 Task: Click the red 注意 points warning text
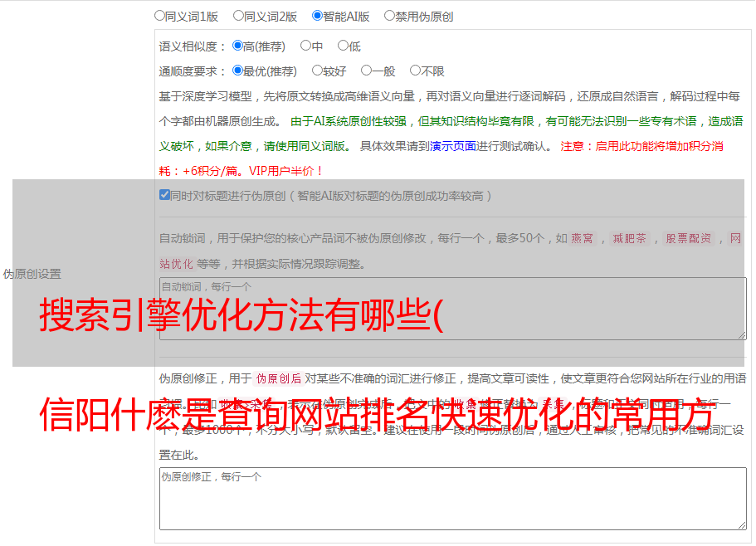[x=441, y=158]
